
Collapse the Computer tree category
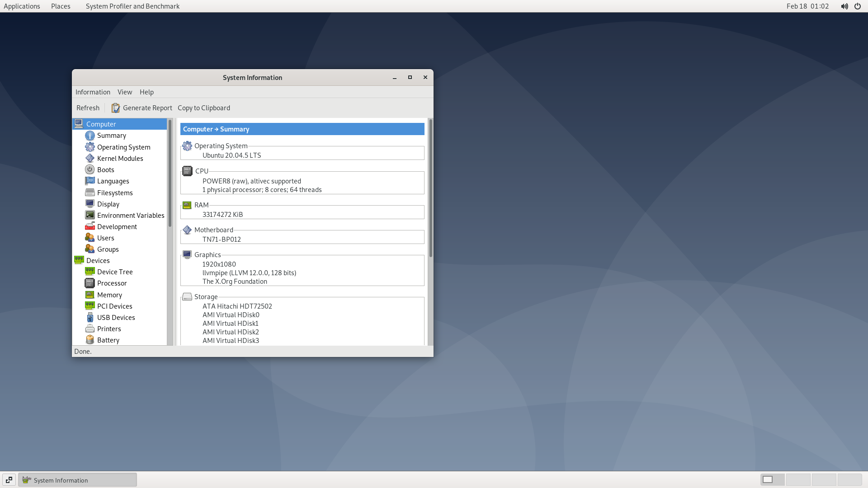tap(101, 124)
